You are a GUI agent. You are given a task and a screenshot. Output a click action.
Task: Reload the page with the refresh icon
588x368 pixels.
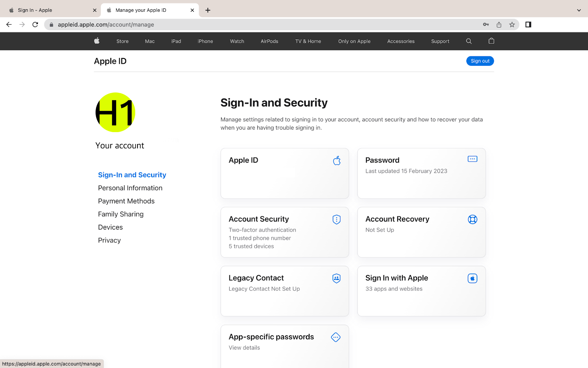[35, 25]
